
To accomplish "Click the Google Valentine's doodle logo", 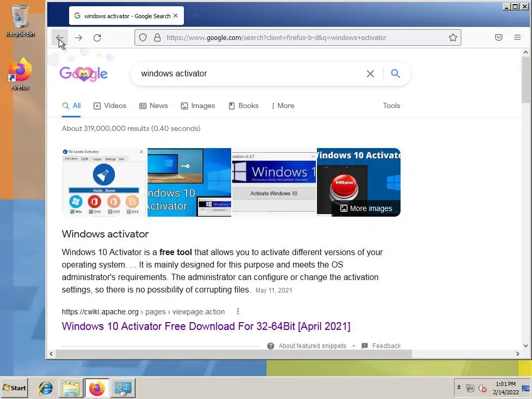I will point(84,73).
